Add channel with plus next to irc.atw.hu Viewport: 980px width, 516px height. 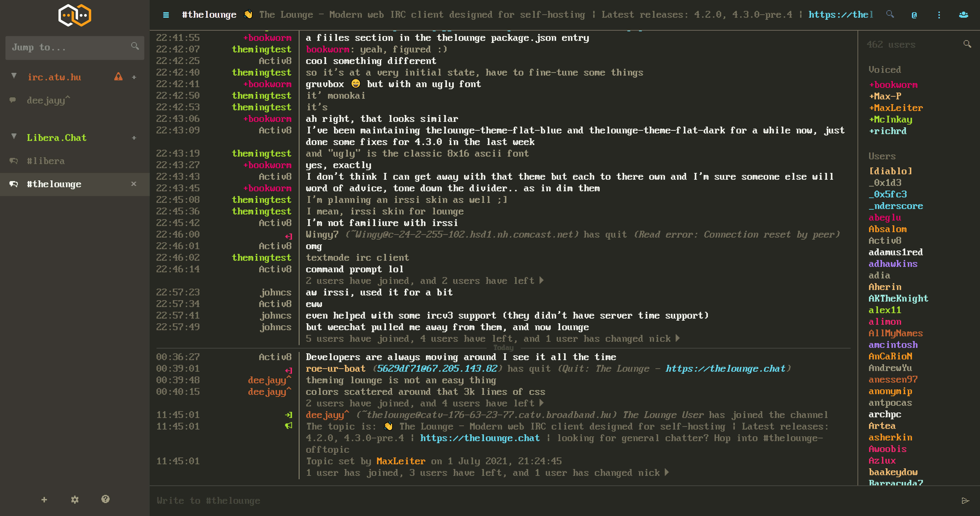[134, 77]
